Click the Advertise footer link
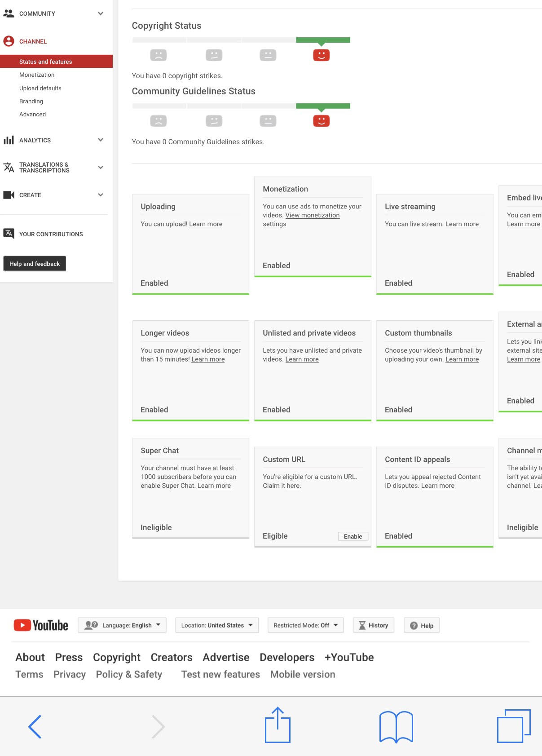542x756 pixels. coord(226,657)
